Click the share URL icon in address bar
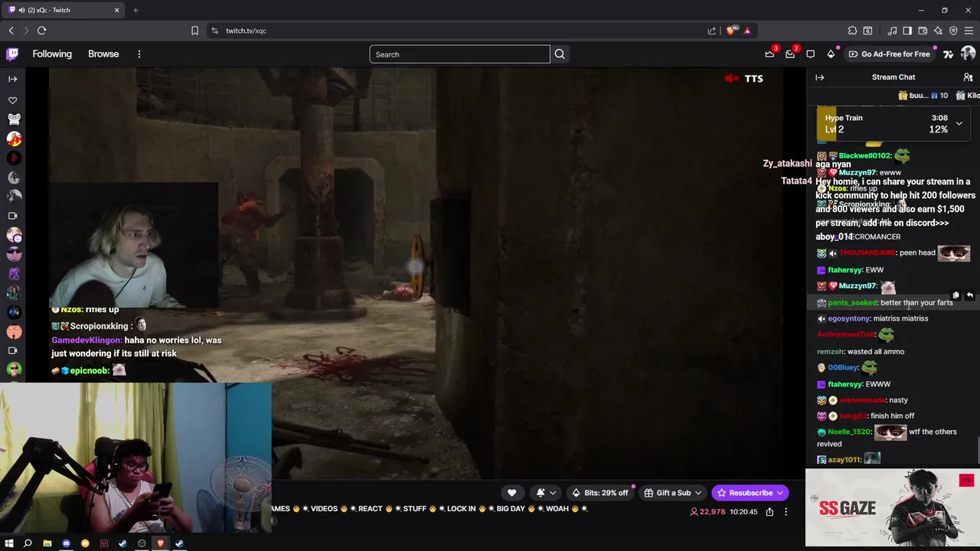 (711, 31)
